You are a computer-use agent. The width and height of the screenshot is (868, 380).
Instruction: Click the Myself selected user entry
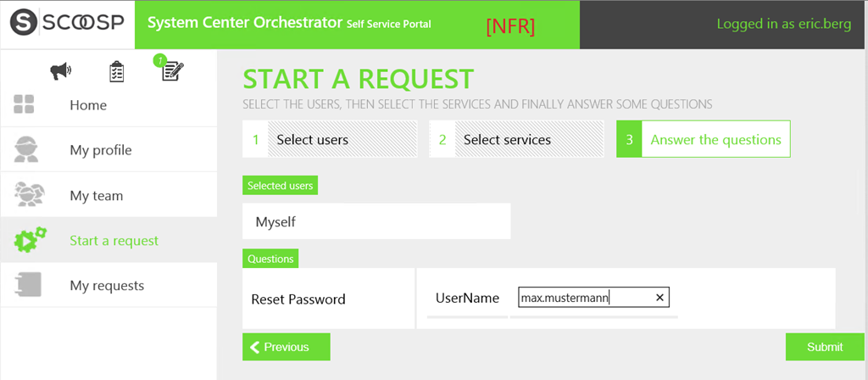coord(376,221)
